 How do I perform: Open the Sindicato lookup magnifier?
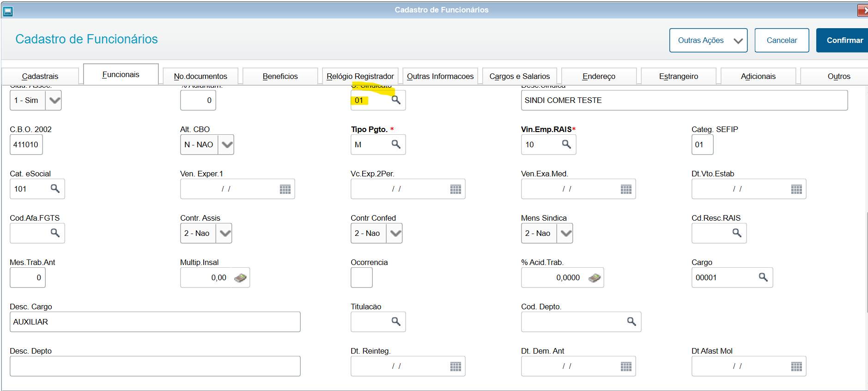pyautogui.click(x=396, y=100)
